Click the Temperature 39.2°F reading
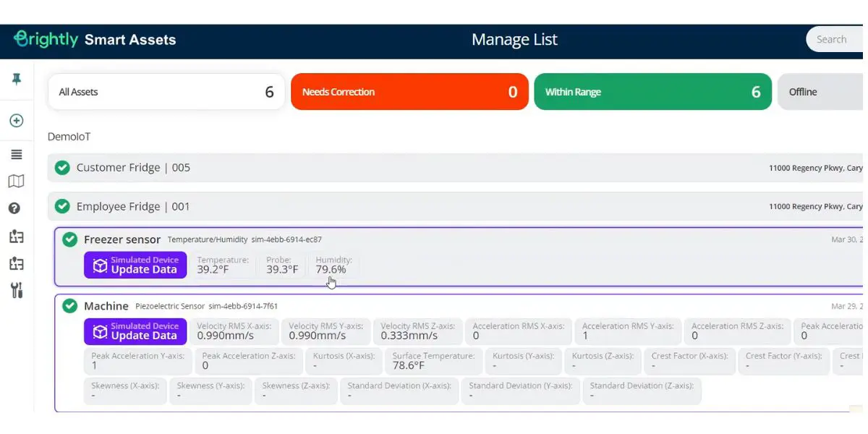This screenshot has width=868, height=434. pos(223,265)
